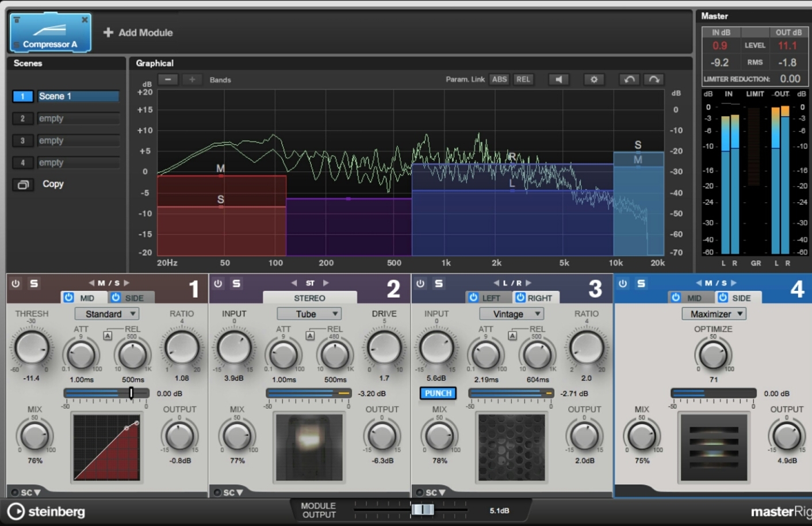The height and width of the screenshot is (526, 812).
Task: Click the redo arrow in Graphical toolbar
Action: [x=654, y=79]
